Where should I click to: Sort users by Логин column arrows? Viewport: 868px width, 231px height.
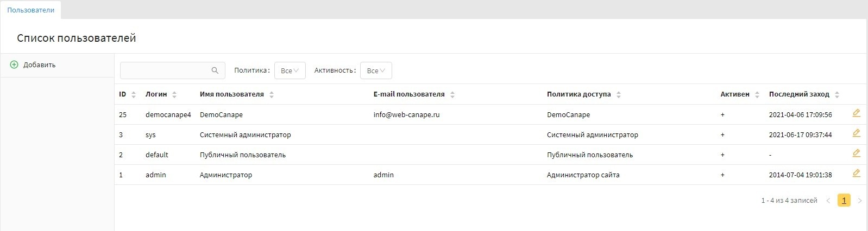pos(174,95)
